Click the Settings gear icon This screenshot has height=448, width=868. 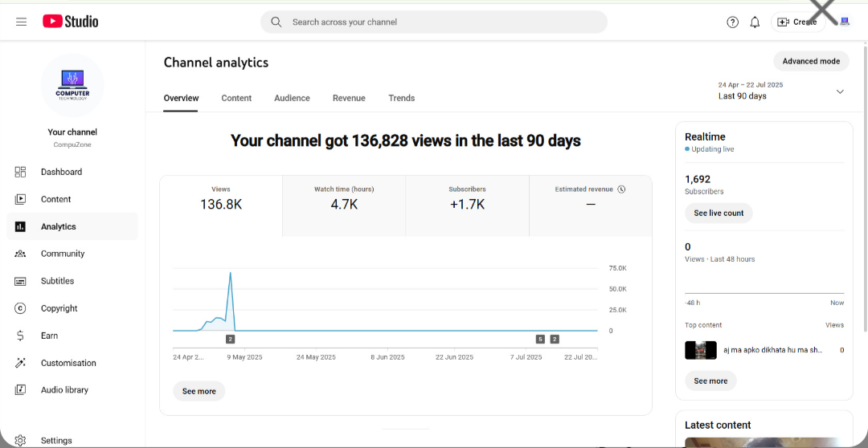20,441
